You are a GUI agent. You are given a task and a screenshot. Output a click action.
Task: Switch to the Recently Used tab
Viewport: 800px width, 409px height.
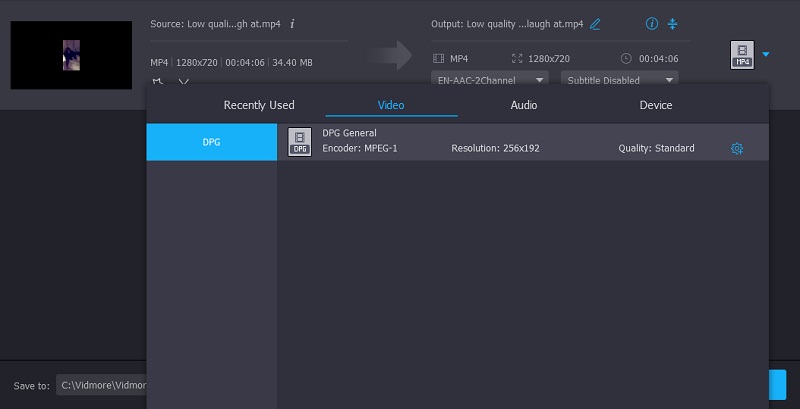point(259,105)
